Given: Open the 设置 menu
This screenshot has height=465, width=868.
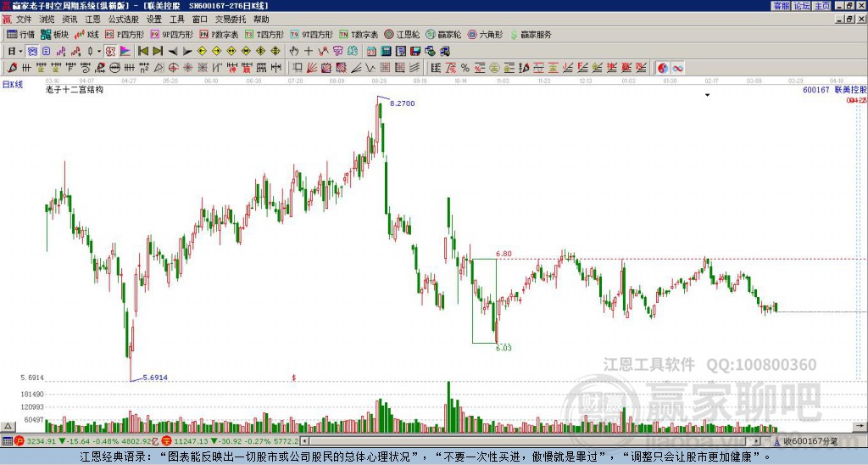Looking at the screenshot, I should click(x=154, y=20).
